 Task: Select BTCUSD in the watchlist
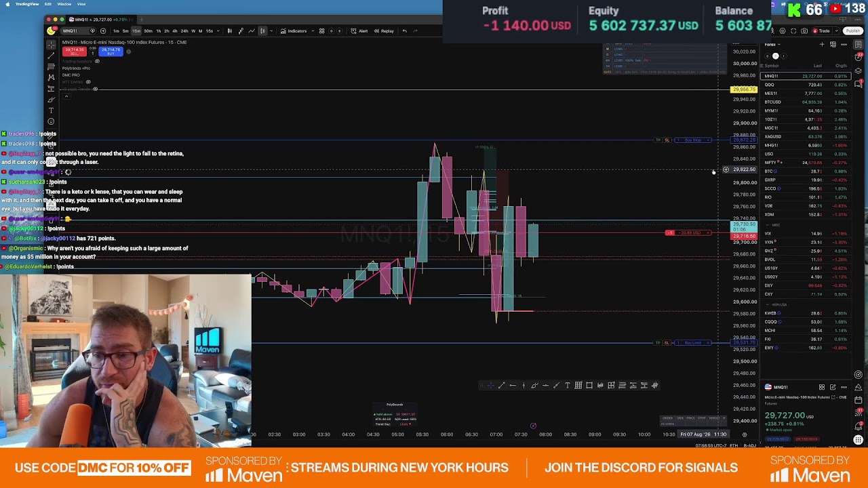pos(805,102)
